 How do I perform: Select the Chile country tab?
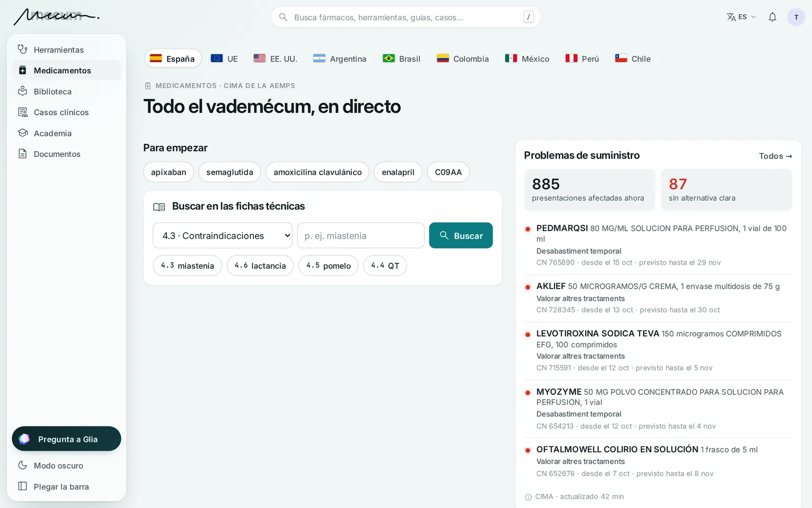pyautogui.click(x=633, y=58)
